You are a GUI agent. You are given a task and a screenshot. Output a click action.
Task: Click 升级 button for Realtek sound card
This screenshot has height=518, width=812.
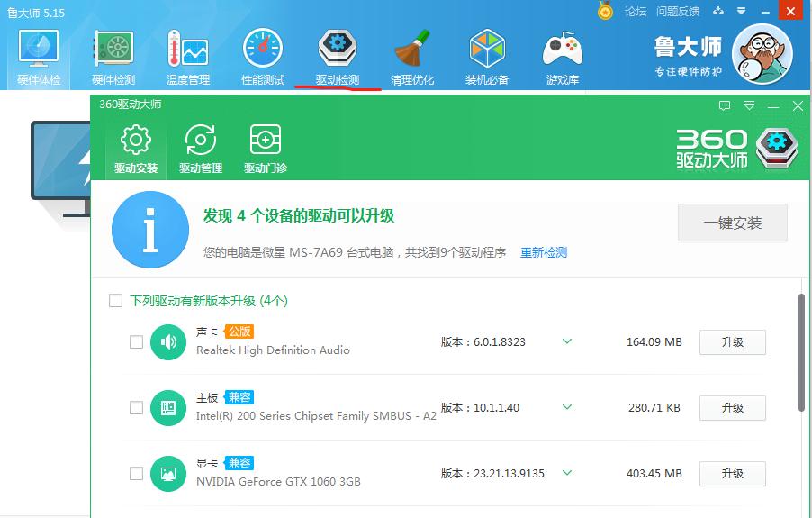pyautogui.click(x=733, y=342)
